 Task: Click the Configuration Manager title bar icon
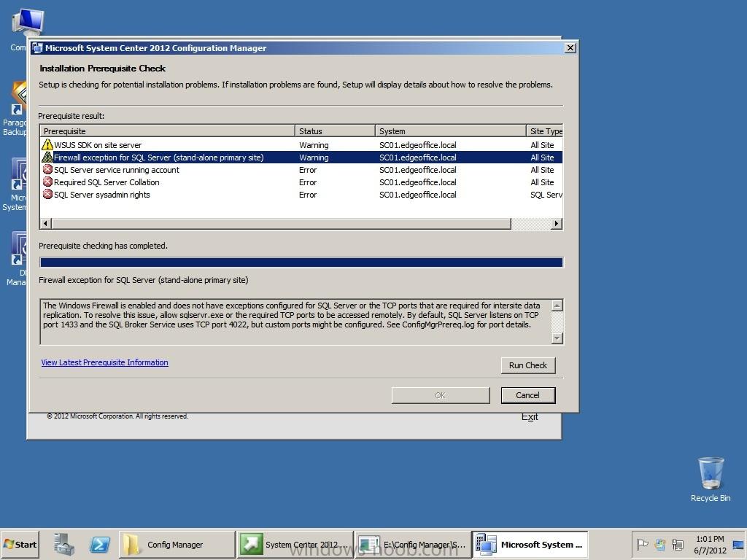[37, 47]
